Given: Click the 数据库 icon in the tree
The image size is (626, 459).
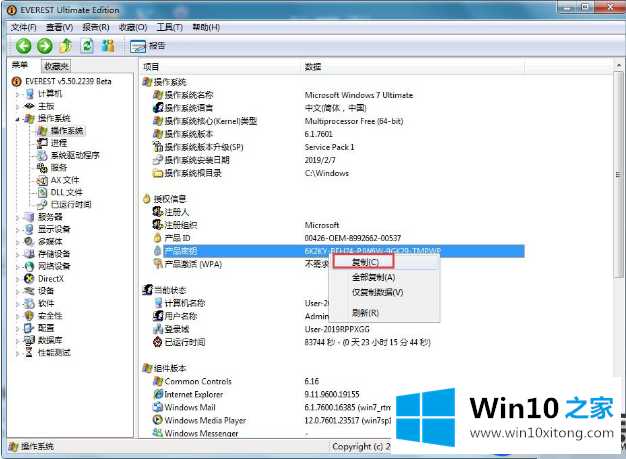Looking at the screenshot, I should (x=29, y=340).
